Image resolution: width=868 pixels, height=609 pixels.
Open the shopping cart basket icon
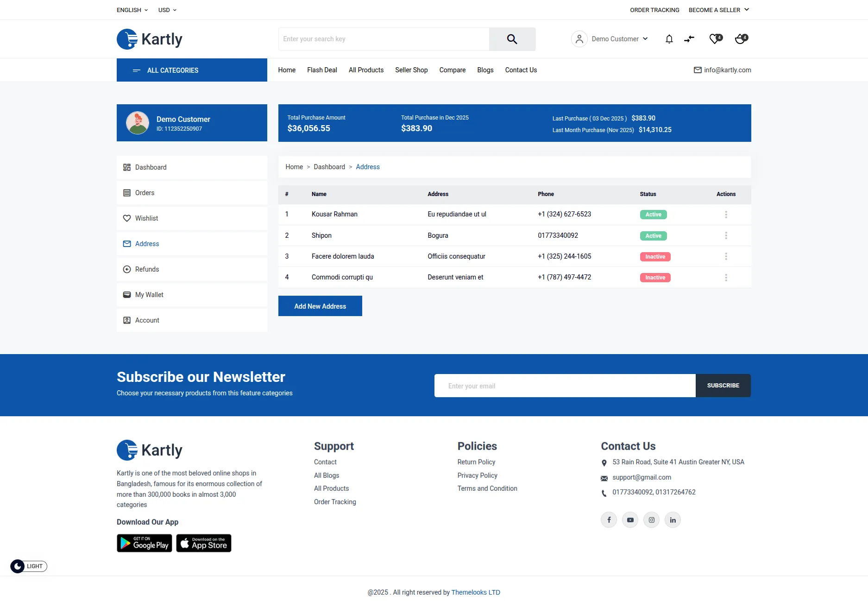[x=741, y=39]
